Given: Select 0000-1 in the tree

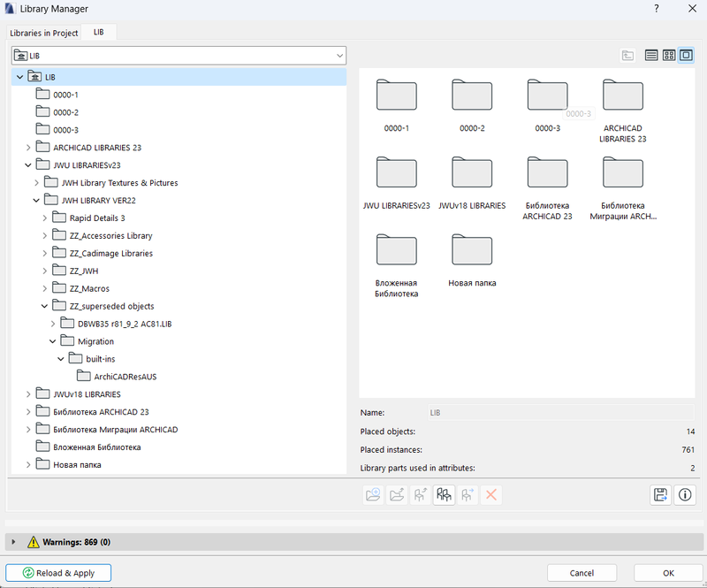Looking at the screenshot, I should coord(65,95).
